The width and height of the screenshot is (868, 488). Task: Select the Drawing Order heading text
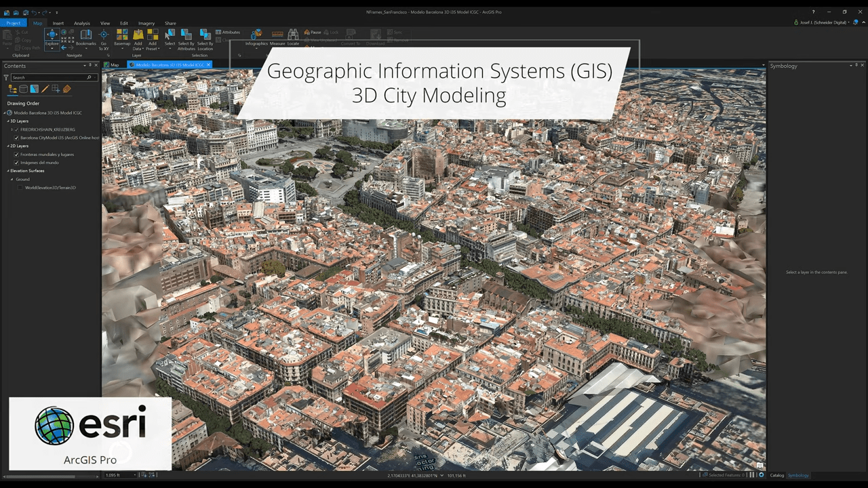click(23, 104)
